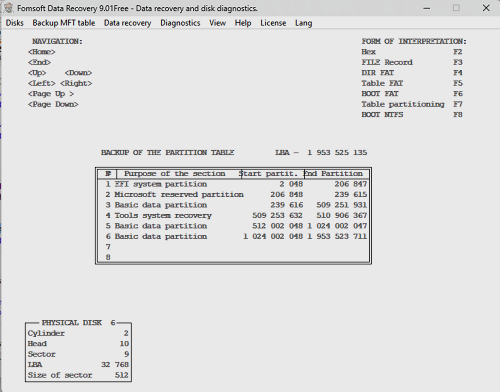This screenshot has height=392, width=500.
Task: Click the Cylinder value row
Action: point(78,333)
